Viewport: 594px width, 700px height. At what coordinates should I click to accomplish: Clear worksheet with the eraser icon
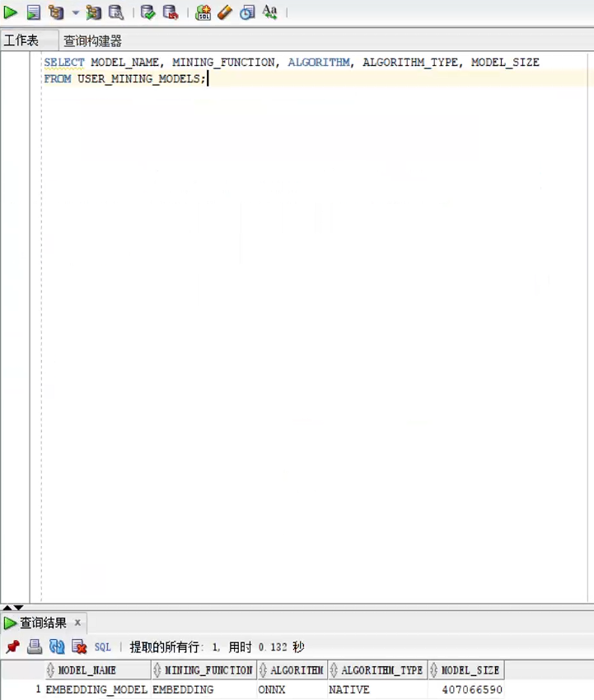click(x=225, y=12)
